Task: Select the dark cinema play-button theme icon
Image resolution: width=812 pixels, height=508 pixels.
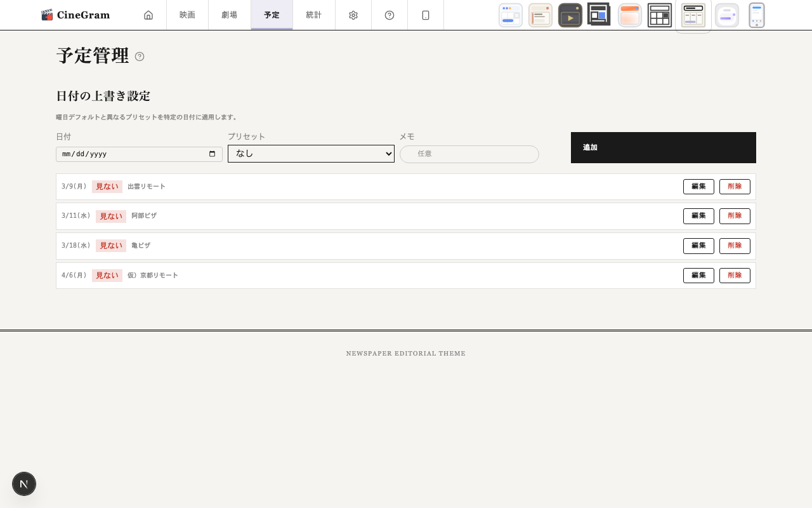Action: (570, 15)
